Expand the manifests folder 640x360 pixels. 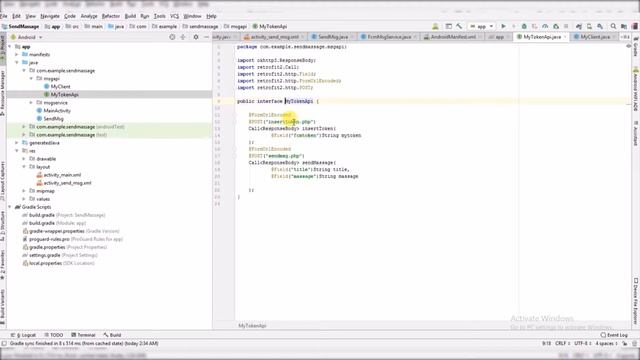tap(17, 54)
